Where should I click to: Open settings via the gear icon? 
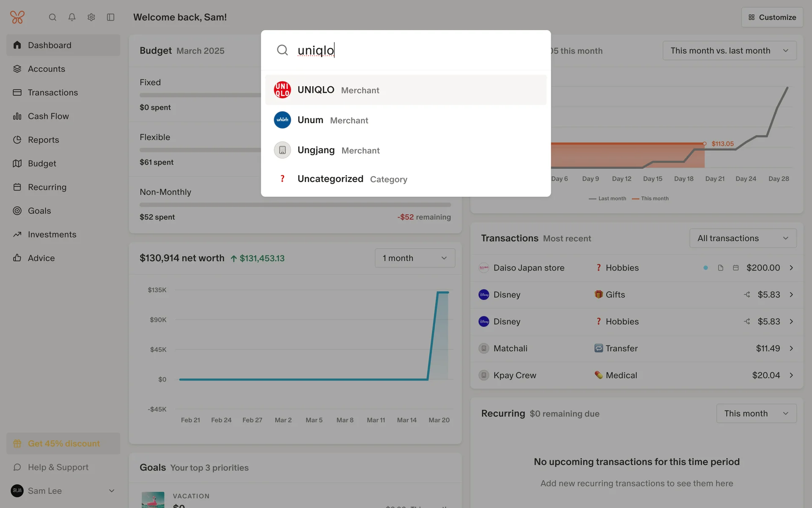point(91,17)
